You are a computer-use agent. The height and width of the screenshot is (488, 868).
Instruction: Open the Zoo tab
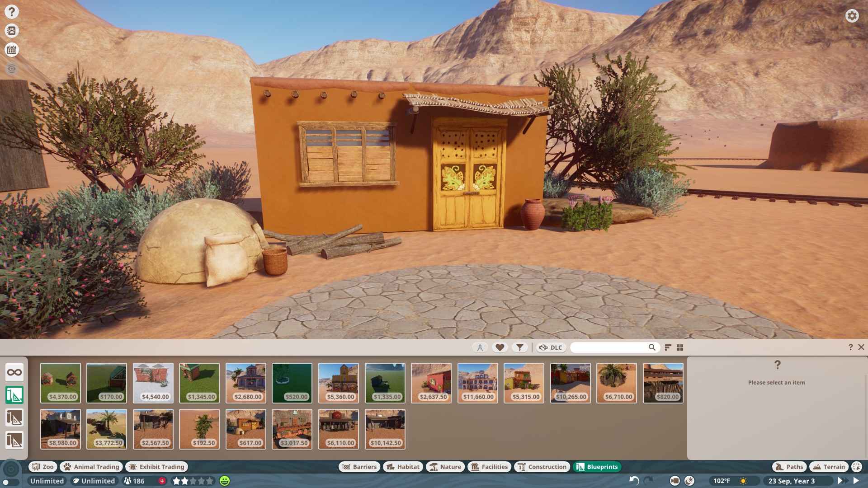43,467
